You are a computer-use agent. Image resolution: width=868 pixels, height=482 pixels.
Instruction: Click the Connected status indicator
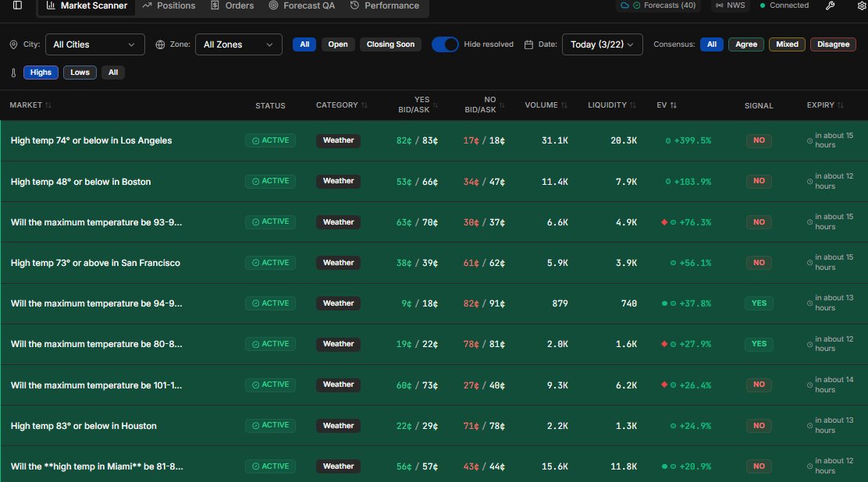(784, 5)
